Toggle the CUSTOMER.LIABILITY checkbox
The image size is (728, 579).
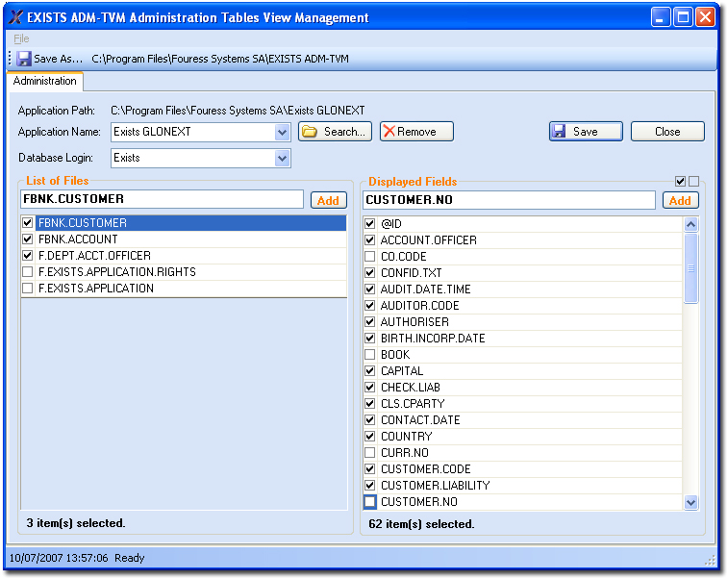(x=370, y=486)
